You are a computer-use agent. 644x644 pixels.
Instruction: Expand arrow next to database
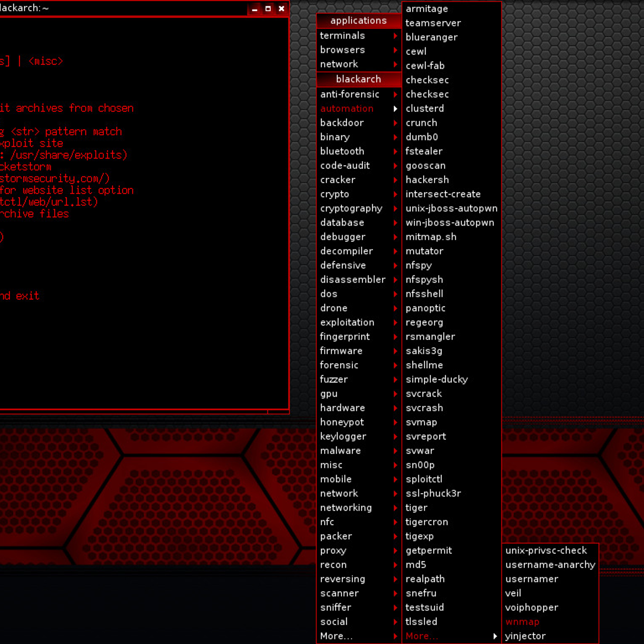395,223
